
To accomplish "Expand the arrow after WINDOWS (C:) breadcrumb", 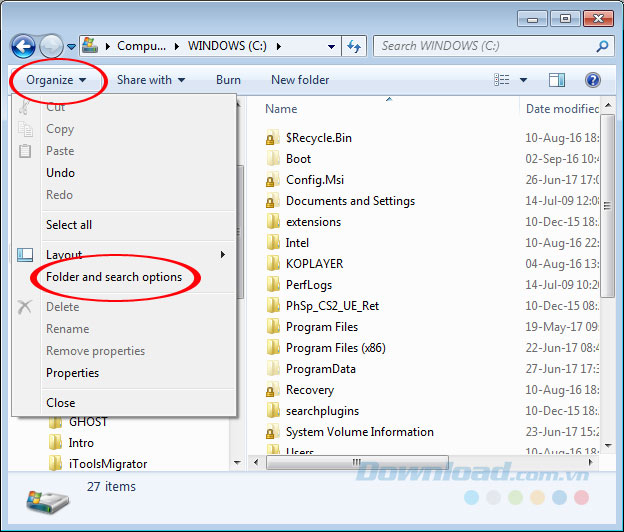I will pos(279,47).
